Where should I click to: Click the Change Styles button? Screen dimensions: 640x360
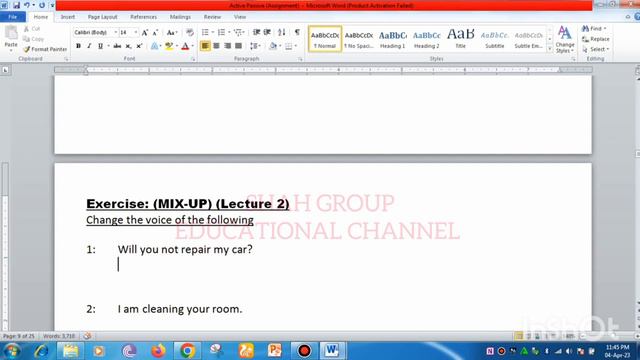(x=565, y=39)
